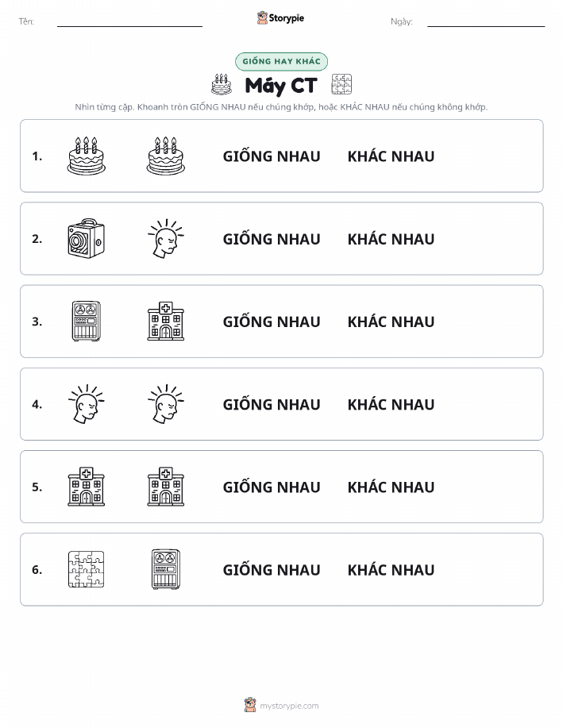Click the server machine icon in row 3
Image resolution: width=563 pixels, height=728 pixels.
87,322
